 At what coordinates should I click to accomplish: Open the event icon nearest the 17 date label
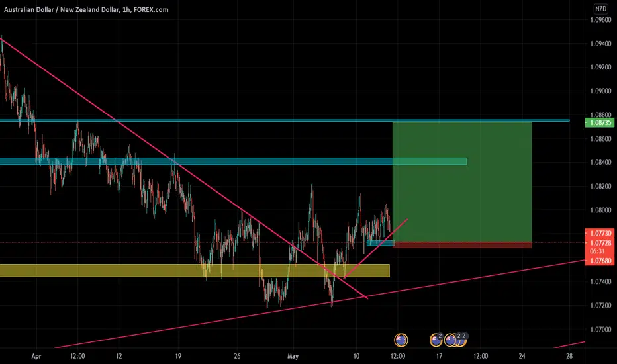tap(436, 340)
